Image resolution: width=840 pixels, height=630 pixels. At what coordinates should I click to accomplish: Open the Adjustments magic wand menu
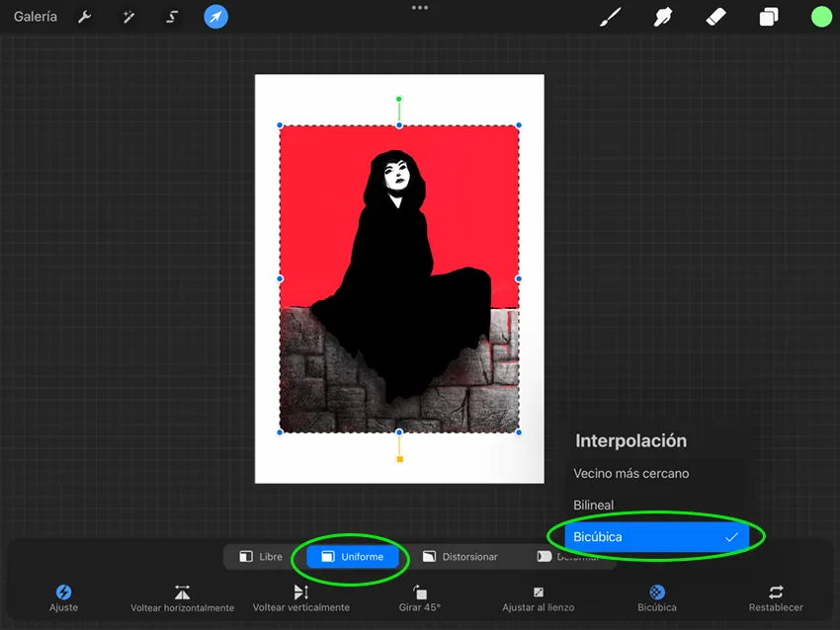point(128,17)
